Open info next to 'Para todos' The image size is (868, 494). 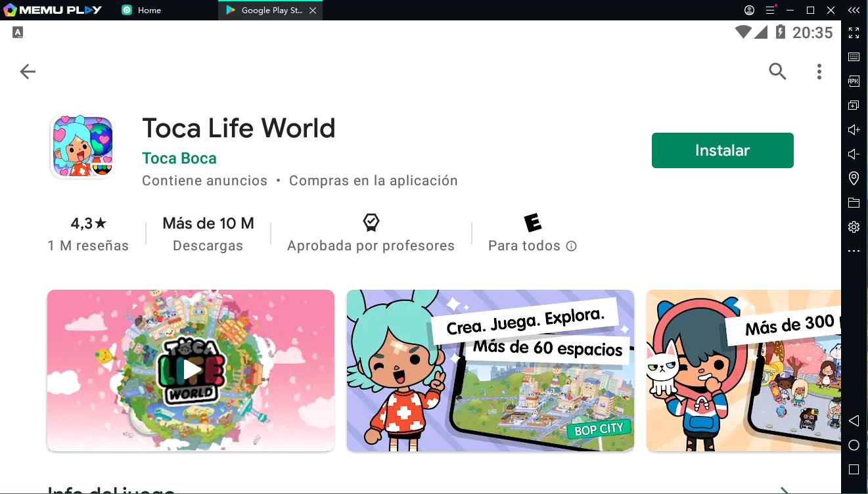572,246
